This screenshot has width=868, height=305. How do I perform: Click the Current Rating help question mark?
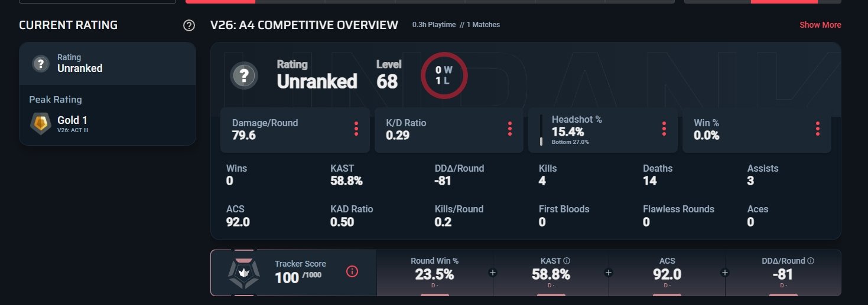(188, 25)
